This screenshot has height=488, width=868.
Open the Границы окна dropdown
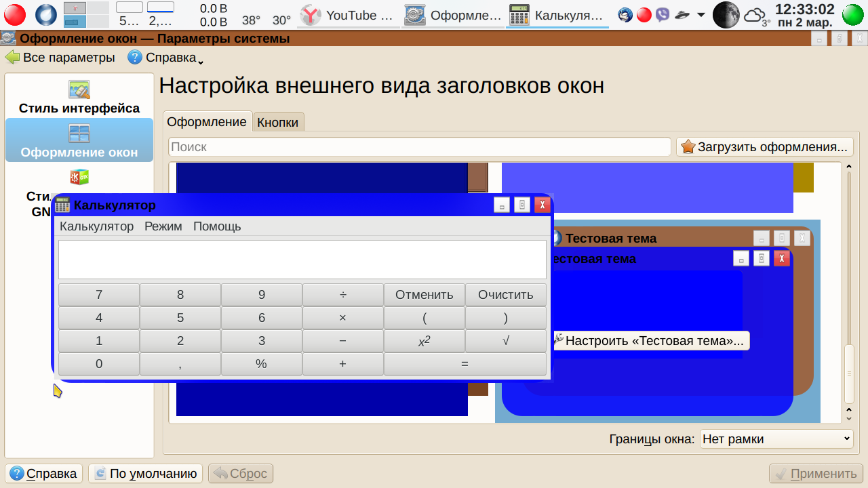point(776,439)
